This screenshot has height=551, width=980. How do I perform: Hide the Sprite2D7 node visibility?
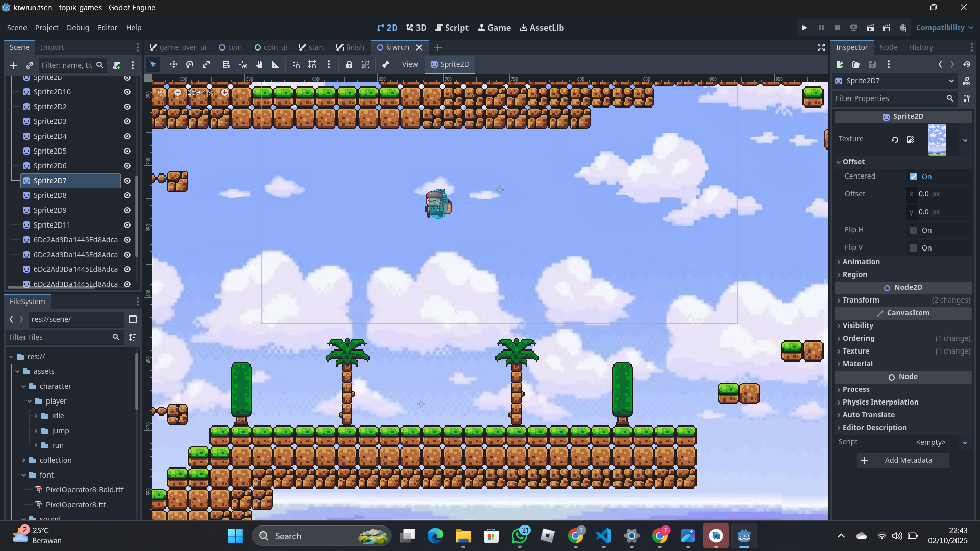[x=127, y=181]
